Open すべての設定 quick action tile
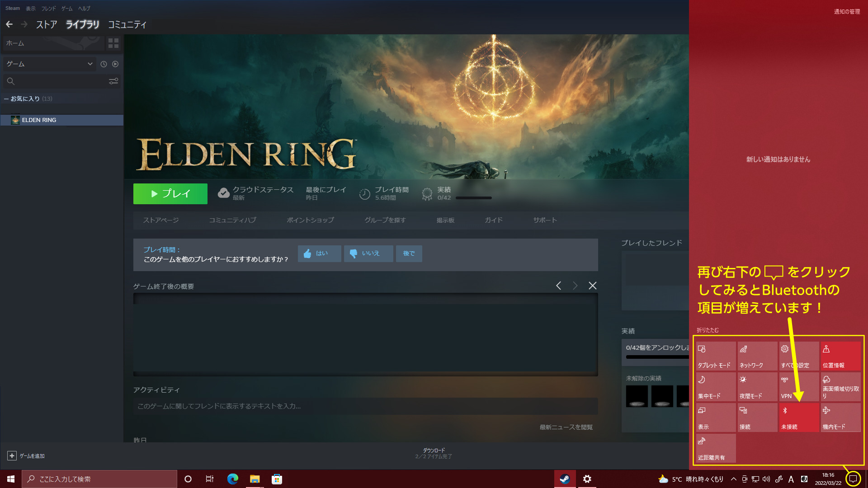Screen dimensions: 868x488 click(x=799, y=356)
